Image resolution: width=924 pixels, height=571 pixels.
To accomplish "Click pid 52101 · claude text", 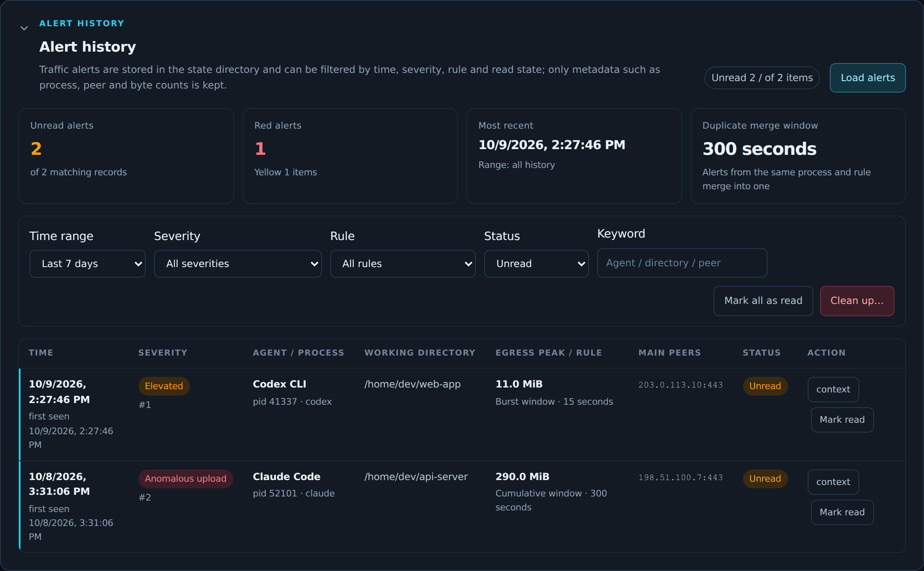I will [x=294, y=494].
